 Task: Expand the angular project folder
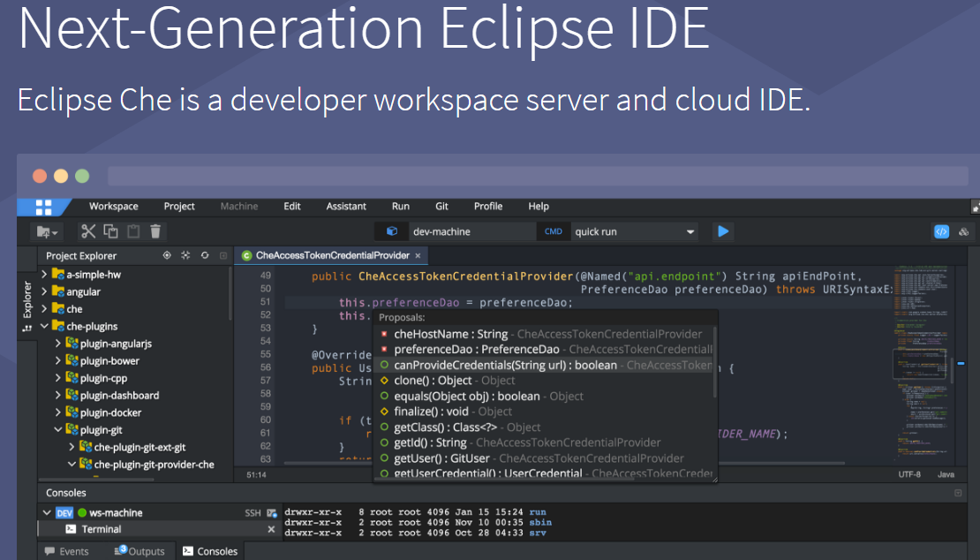click(x=44, y=291)
